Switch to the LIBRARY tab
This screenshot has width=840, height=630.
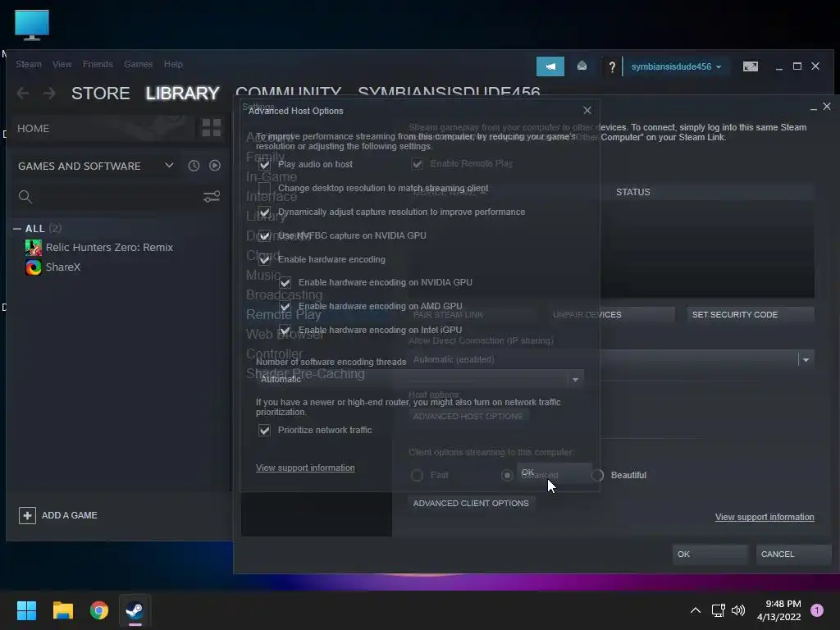182,94
